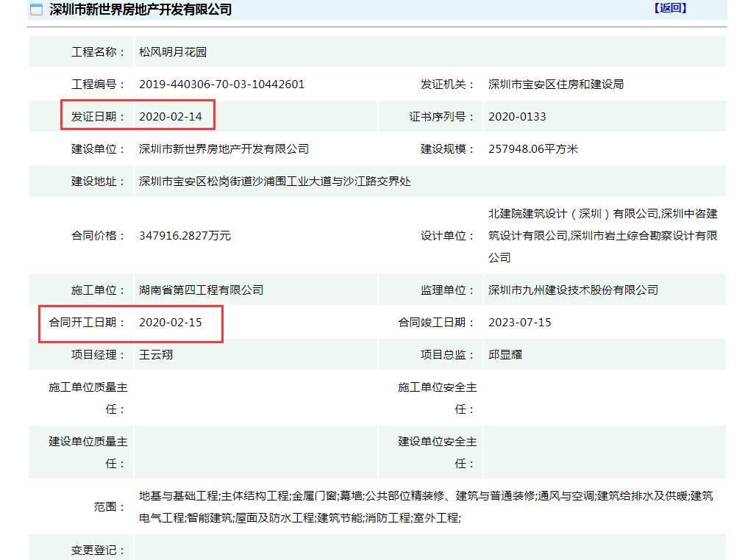748x560 pixels.
Task: Click the 合同竣工日期 label
Action: tap(436, 323)
